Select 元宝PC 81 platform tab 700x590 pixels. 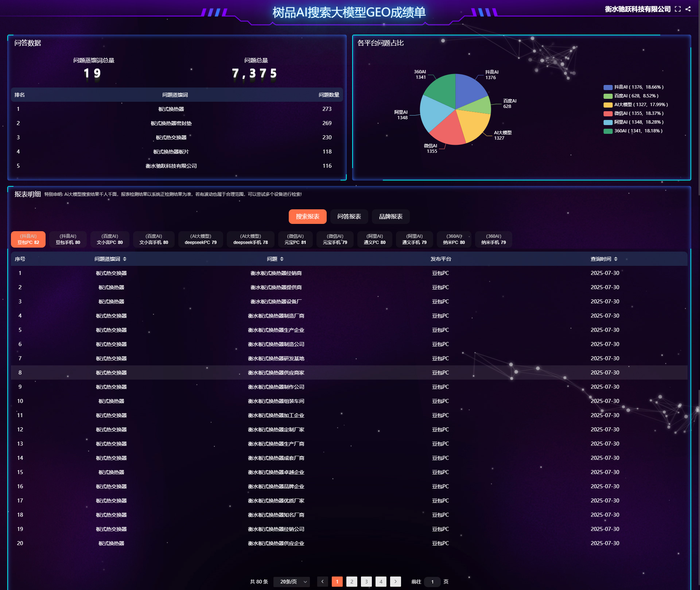295,240
